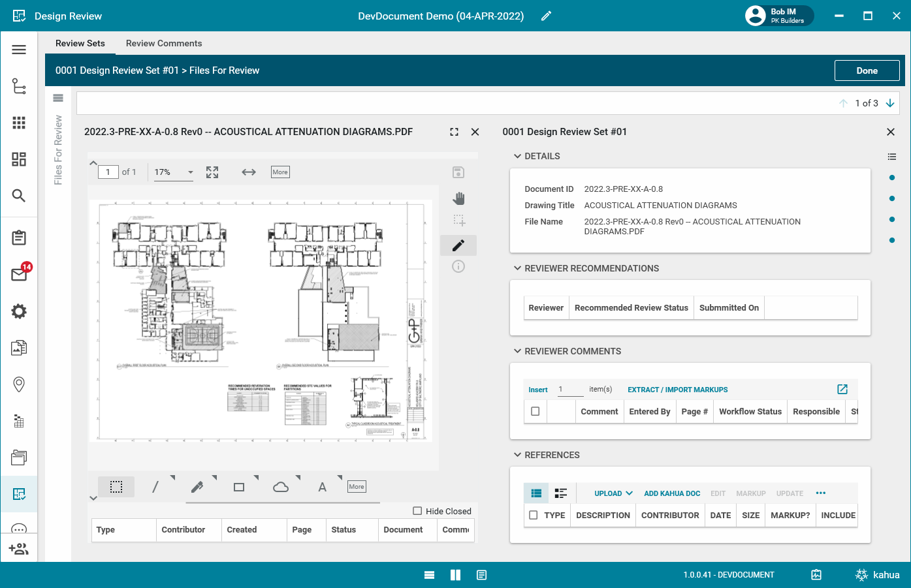Open the search icon in sidebar
The image size is (911, 588).
pos(19,196)
